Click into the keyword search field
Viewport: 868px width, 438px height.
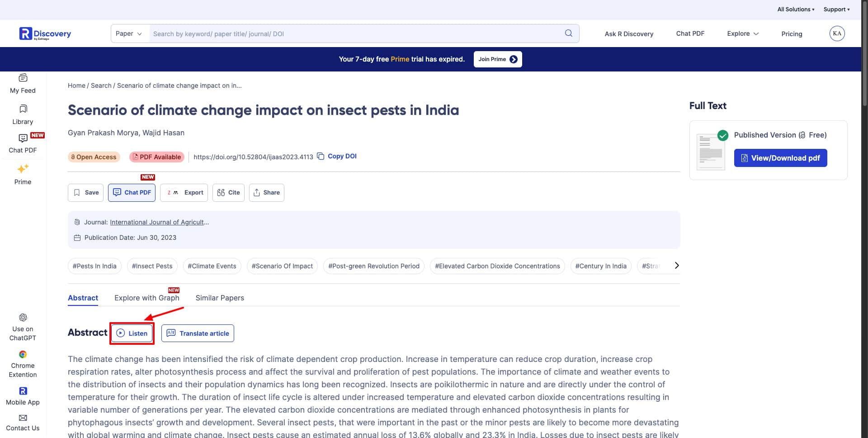(353, 33)
